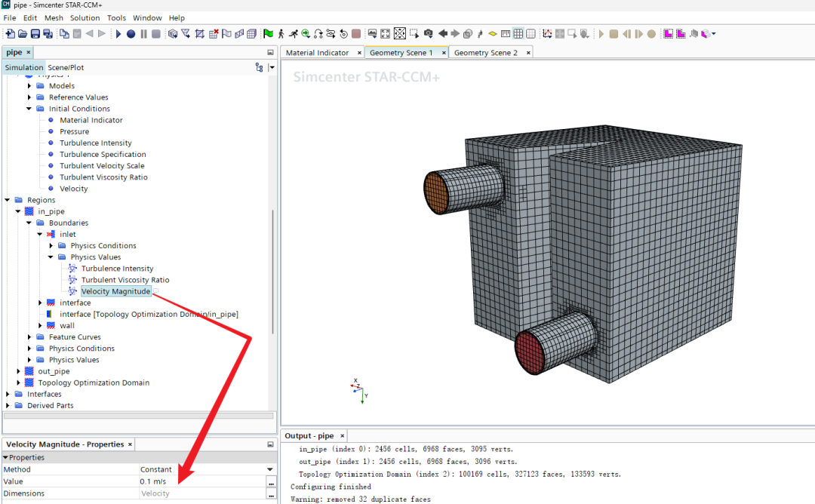
Task: Click the Save All toolbar icon
Action: tap(48, 34)
